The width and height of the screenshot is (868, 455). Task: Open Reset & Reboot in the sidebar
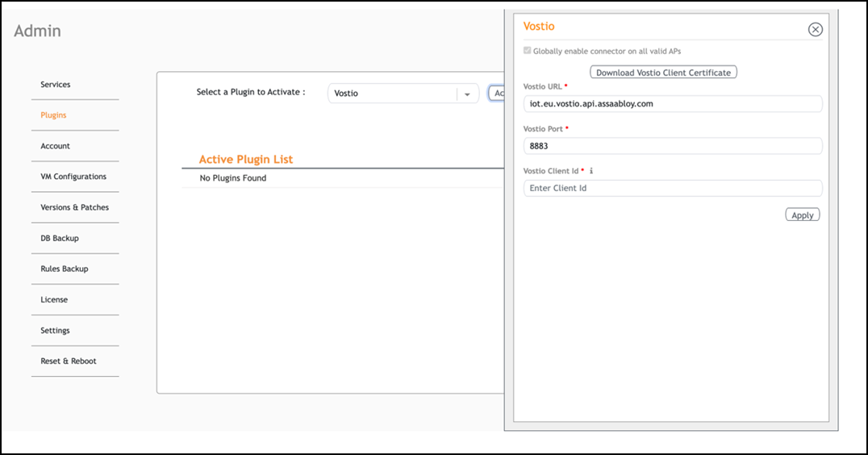pos(68,361)
